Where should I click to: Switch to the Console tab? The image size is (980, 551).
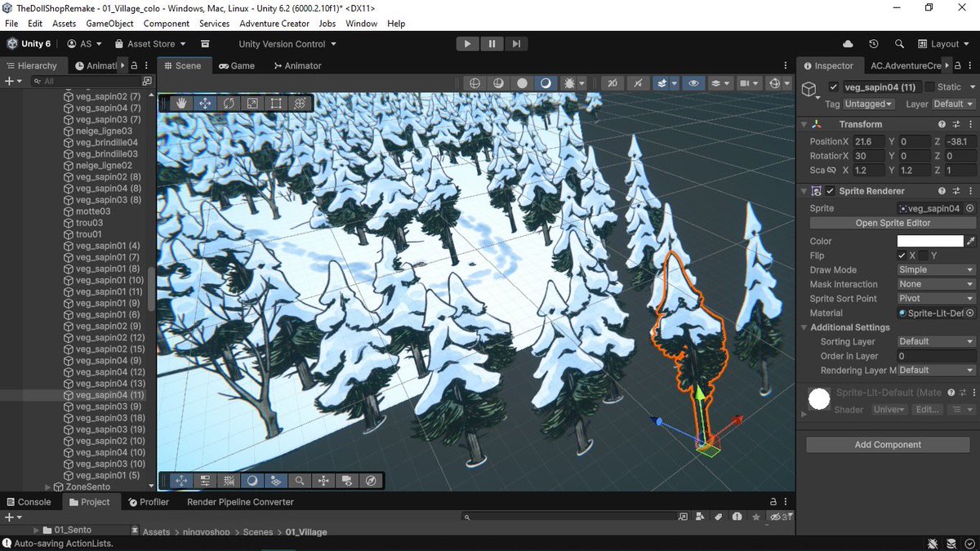(x=29, y=502)
